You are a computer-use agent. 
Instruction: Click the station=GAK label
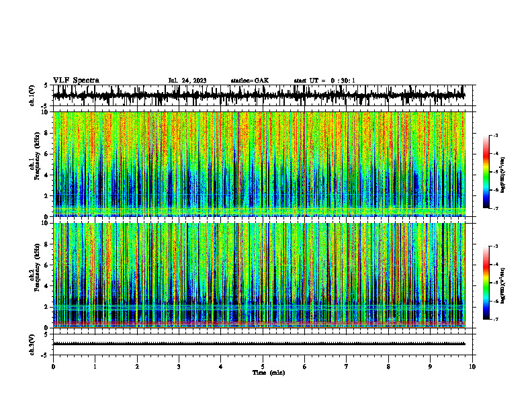[250, 81]
